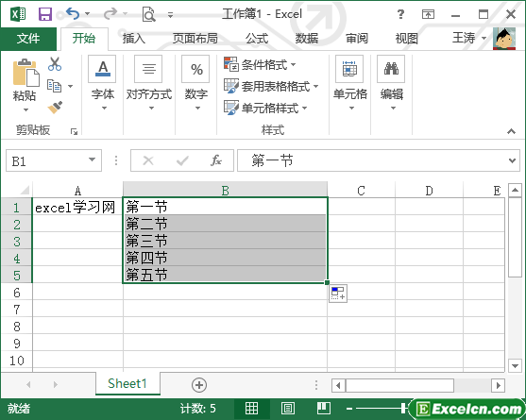Image resolution: width=526 pixels, height=420 pixels.
Task: Open the Copy dropdown arrow
Action: click(x=70, y=86)
